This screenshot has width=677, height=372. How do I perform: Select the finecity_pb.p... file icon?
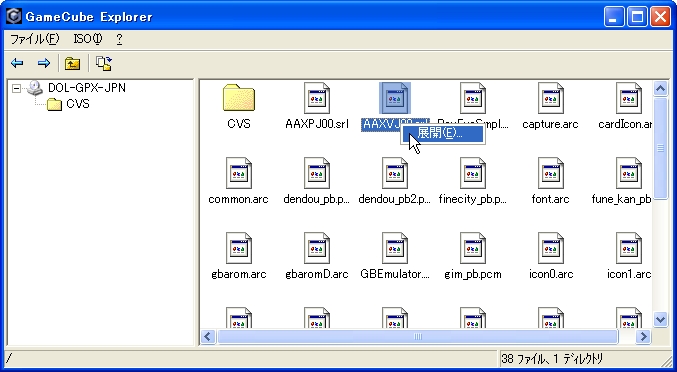473,173
